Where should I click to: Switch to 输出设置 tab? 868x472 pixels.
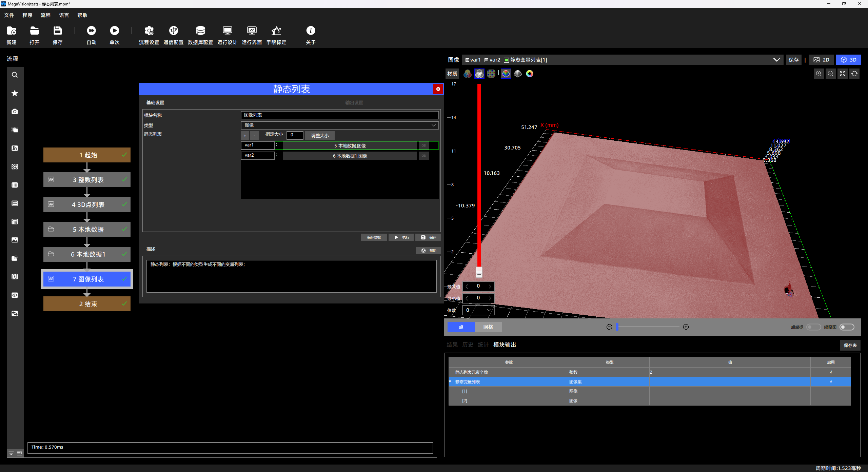pyautogui.click(x=354, y=103)
